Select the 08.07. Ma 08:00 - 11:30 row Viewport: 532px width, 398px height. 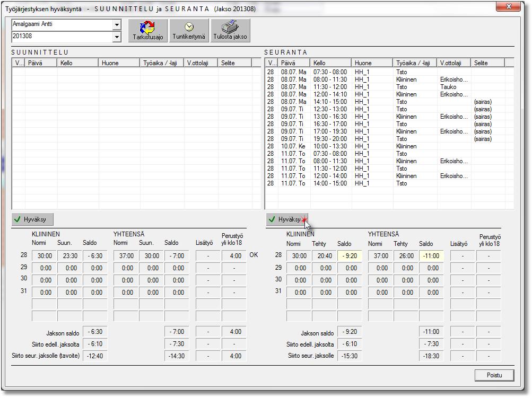389,79
